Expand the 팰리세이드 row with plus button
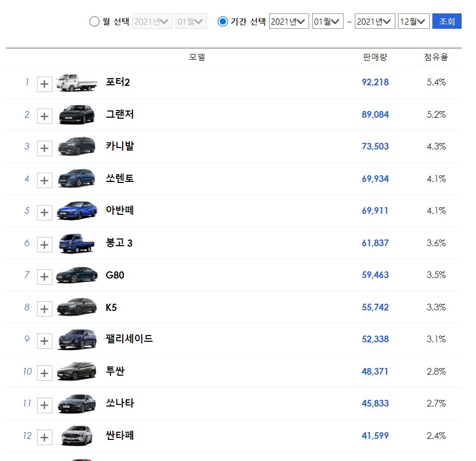The height and width of the screenshot is (461, 476). [45, 341]
